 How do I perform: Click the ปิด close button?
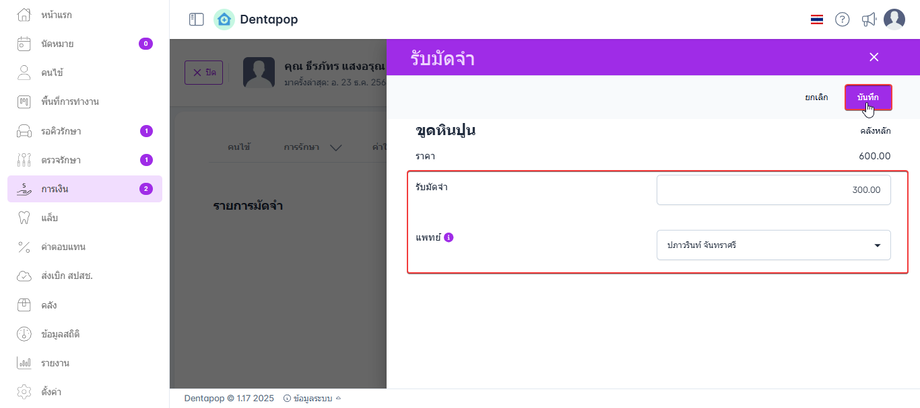[x=204, y=73]
